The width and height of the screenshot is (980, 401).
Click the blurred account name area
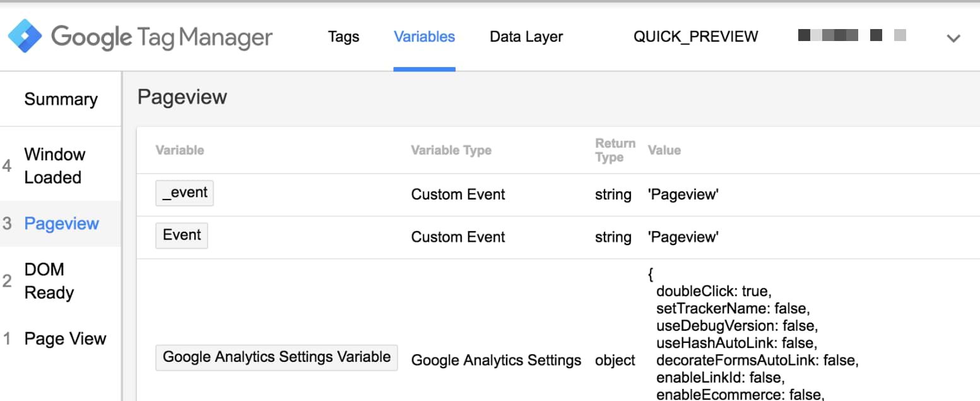(x=852, y=35)
